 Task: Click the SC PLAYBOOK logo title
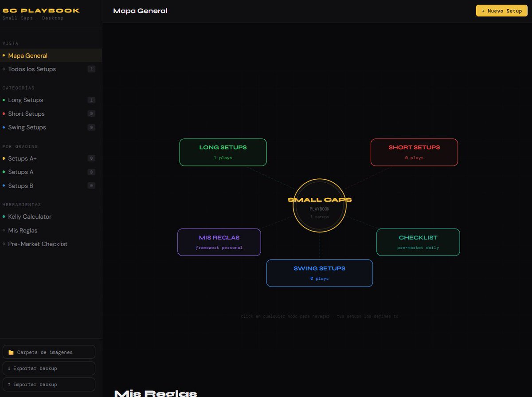point(41,11)
